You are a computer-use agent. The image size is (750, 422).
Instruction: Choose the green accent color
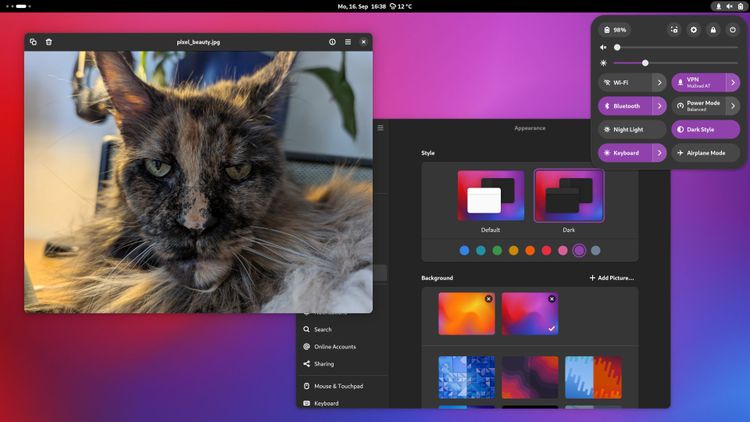(x=497, y=250)
